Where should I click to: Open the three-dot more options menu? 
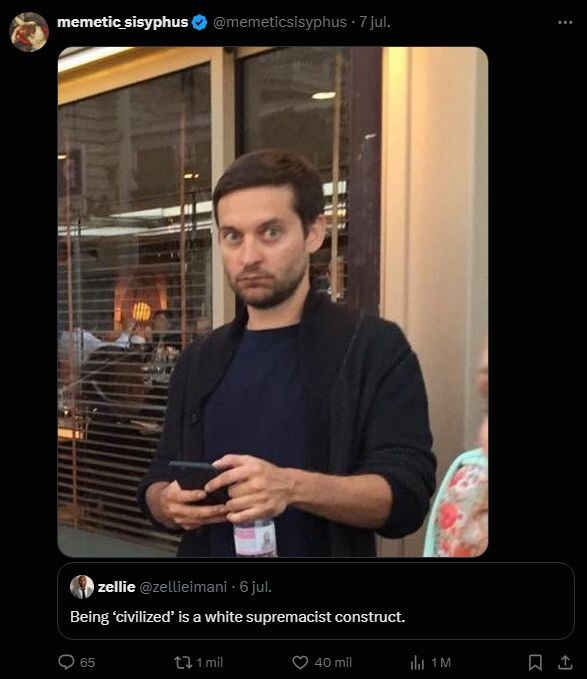click(565, 22)
